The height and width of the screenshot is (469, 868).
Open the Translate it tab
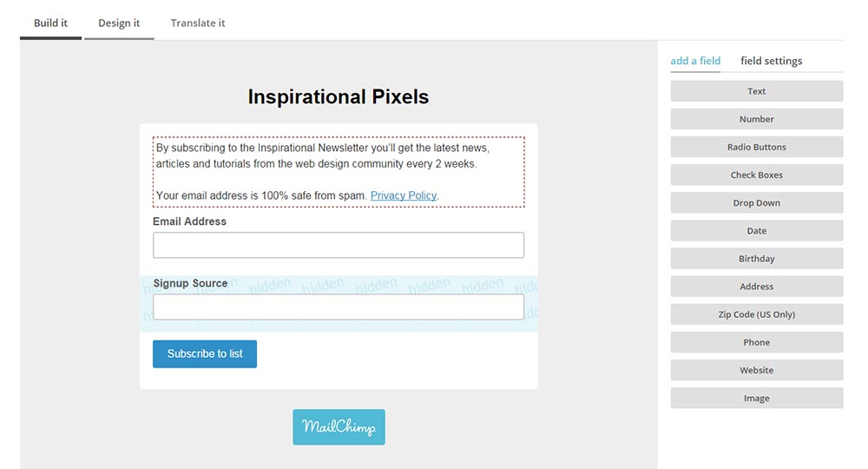[198, 23]
